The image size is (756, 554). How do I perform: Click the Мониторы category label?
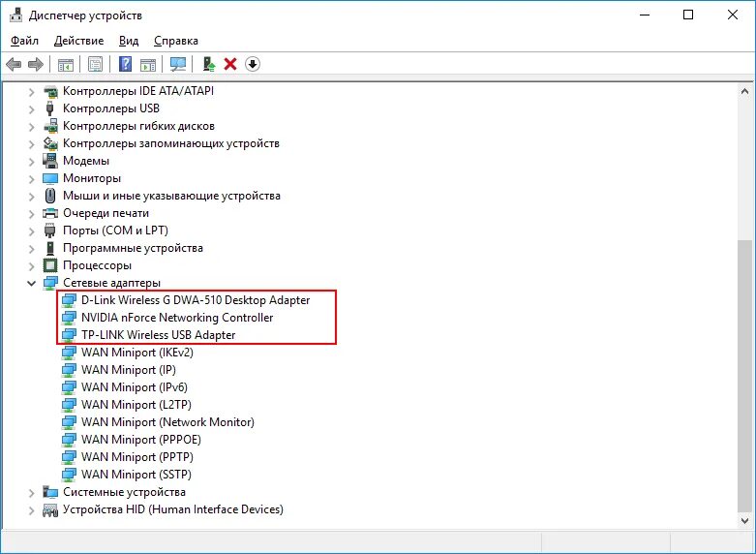click(x=92, y=178)
